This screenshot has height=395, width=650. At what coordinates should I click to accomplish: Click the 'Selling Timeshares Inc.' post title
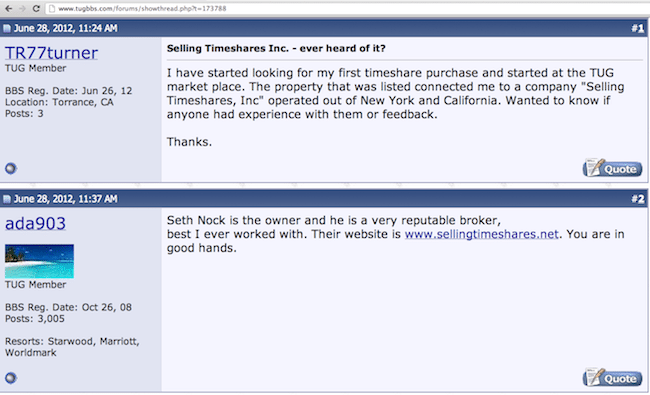(x=276, y=48)
